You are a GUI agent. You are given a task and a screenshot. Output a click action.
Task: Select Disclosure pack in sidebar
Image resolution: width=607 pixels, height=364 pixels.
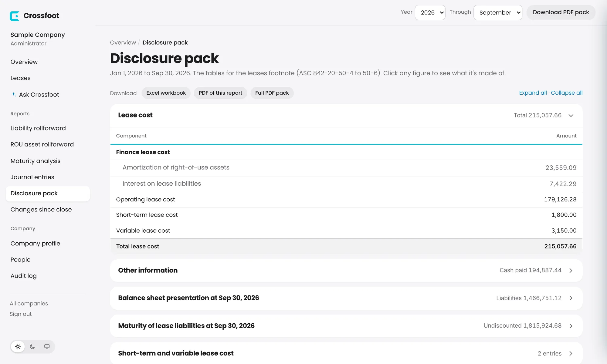tap(48, 194)
